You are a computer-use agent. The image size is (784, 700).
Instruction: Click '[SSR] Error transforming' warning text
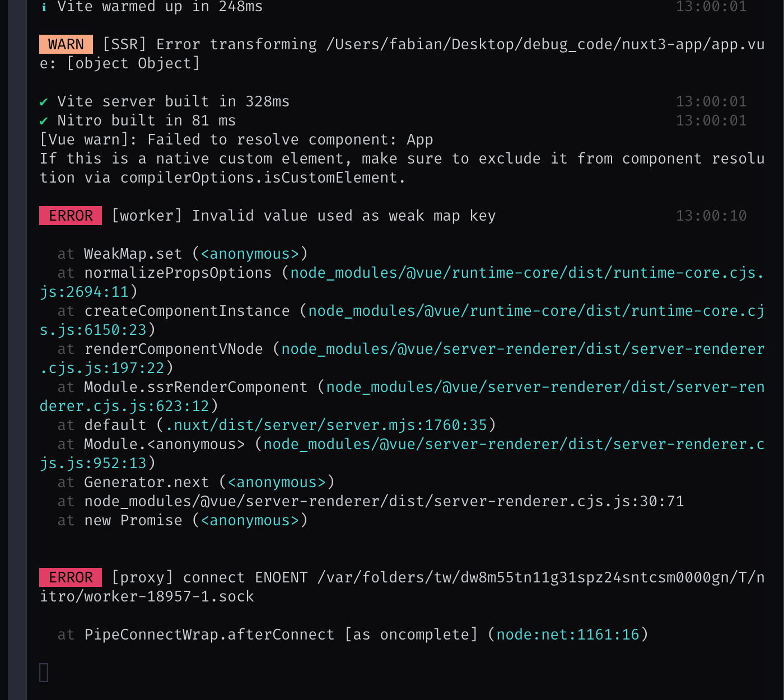pos(209,44)
